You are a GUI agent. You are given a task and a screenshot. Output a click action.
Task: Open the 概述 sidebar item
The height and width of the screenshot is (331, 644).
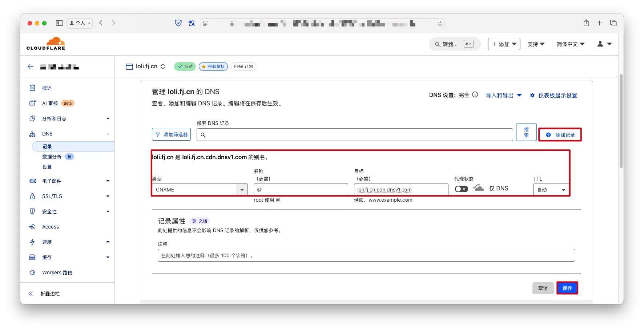click(47, 88)
